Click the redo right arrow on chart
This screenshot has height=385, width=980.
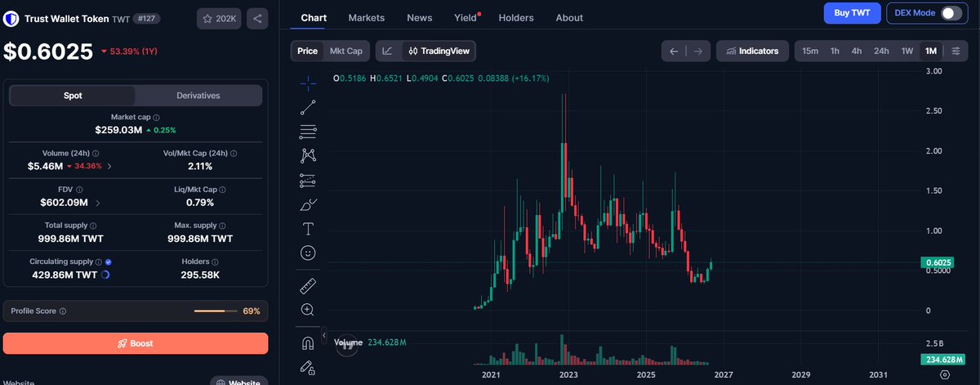pyautogui.click(x=697, y=51)
